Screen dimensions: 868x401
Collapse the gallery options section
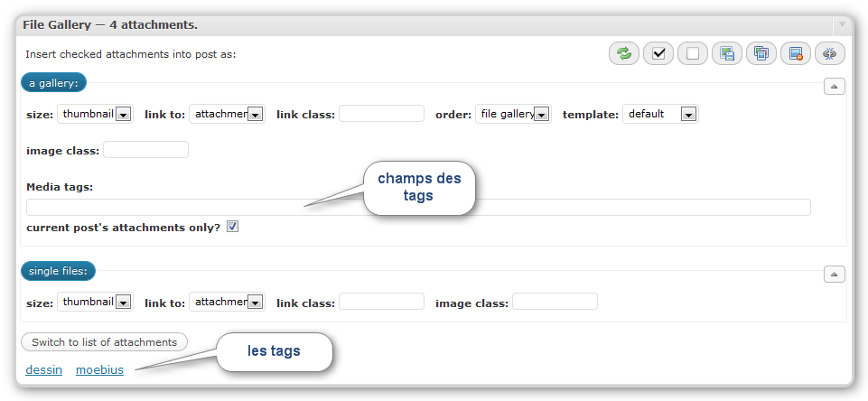click(x=835, y=87)
